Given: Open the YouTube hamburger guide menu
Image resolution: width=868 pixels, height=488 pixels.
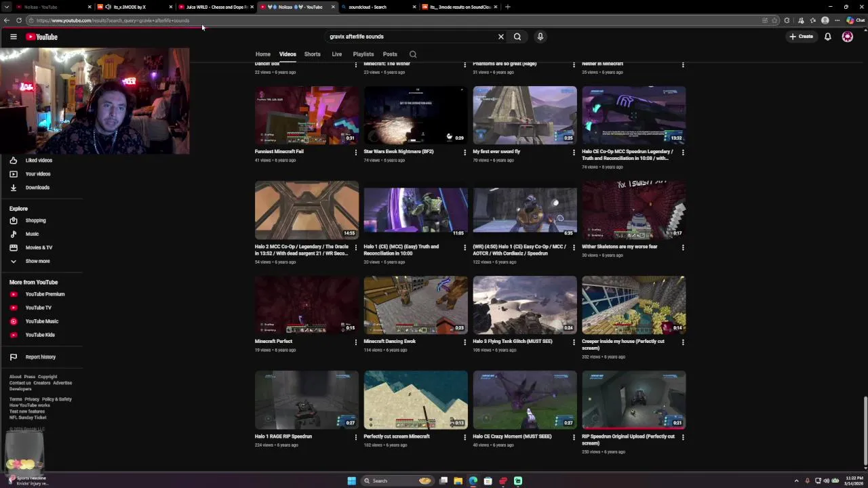Looking at the screenshot, I should [x=14, y=37].
